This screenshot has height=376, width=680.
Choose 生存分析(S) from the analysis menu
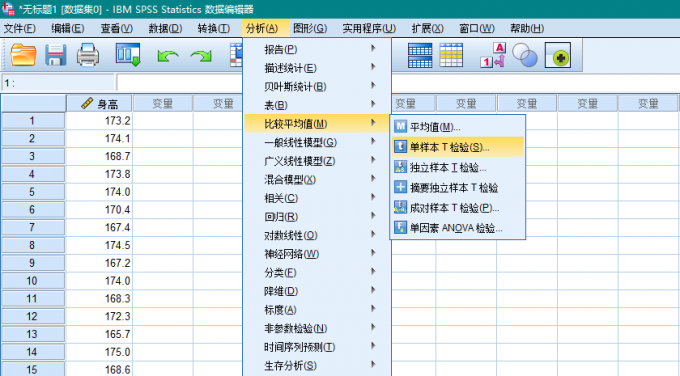[x=317, y=366]
